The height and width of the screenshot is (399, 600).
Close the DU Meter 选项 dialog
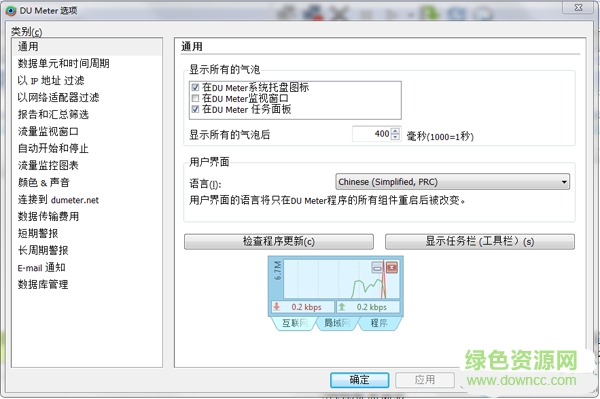coord(579,7)
